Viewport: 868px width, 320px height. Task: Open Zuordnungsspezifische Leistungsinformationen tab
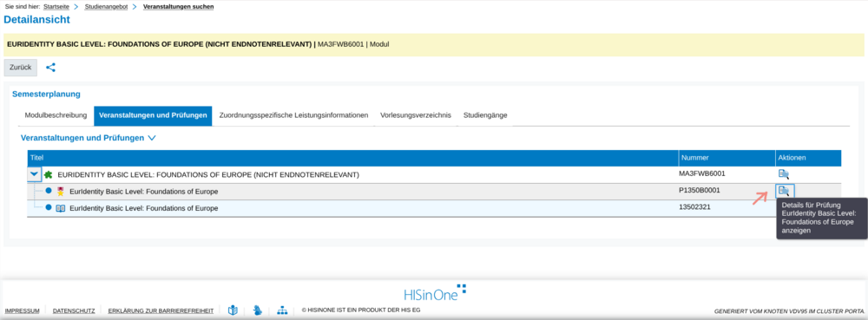click(294, 115)
